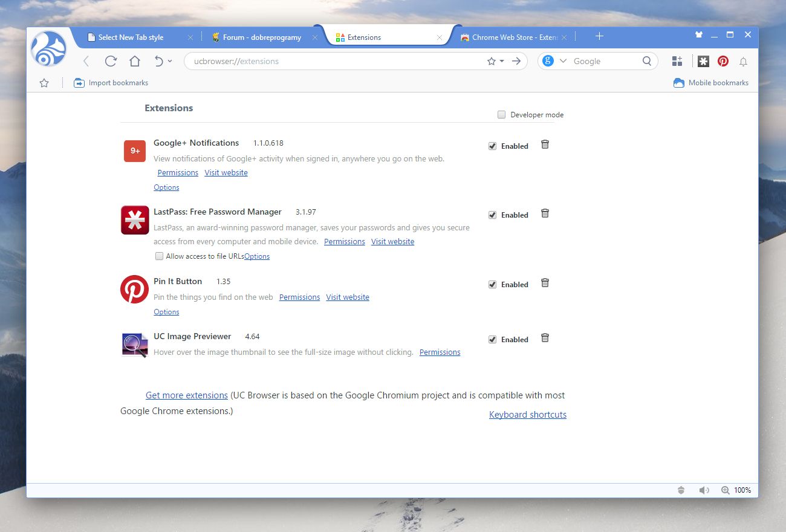The height and width of the screenshot is (532, 786).
Task: Open Permissions for Pin It Button
Action: 299,297
